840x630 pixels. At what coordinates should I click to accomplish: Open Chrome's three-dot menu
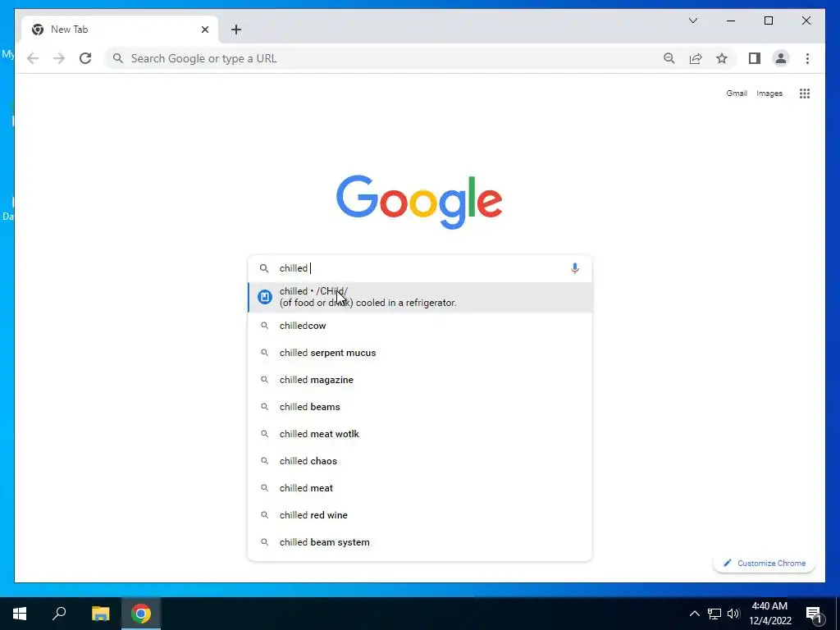point(807,58)
